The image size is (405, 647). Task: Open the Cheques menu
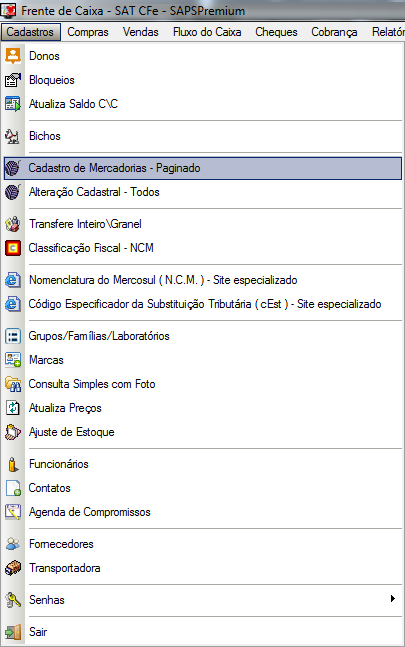coord(276,32)
